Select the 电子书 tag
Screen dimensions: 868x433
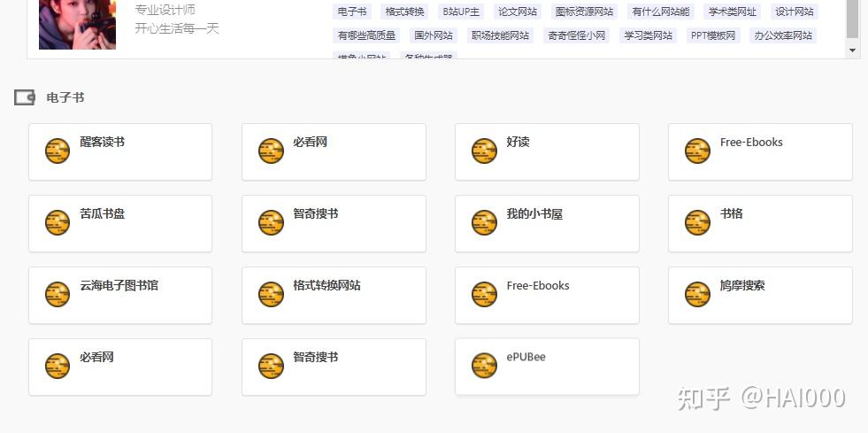pyautogui.click(x=352, y=12)
